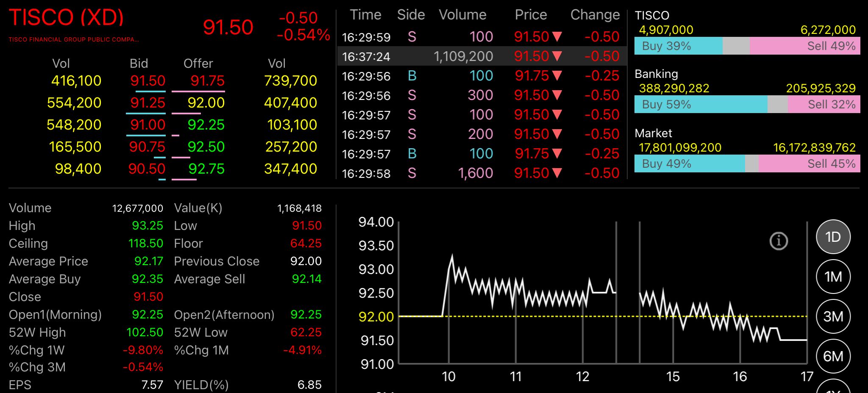868x393 pixels.
Task: Click offer volume 407,400
Action: [291, 102]
